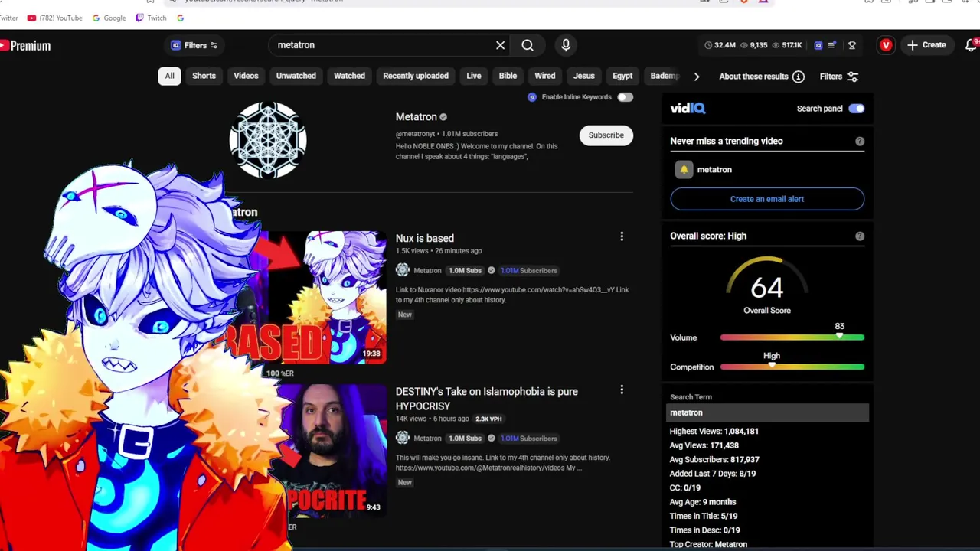Click the help icon for Overall score
Viewport: 980px width, 551px height.
tap(860, 236)
